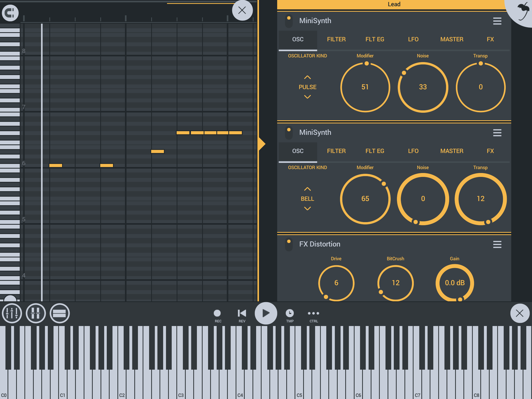Open first MiniSynth hamburger menu
532x399 pixels.
tap(497, 21)
